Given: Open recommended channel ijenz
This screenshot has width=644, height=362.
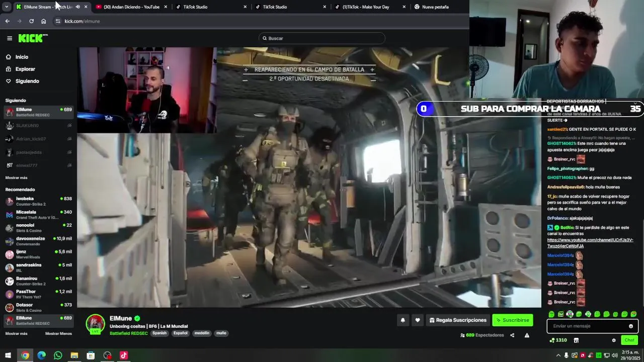Looking at the screenshot, I should (x=38, y=254).
